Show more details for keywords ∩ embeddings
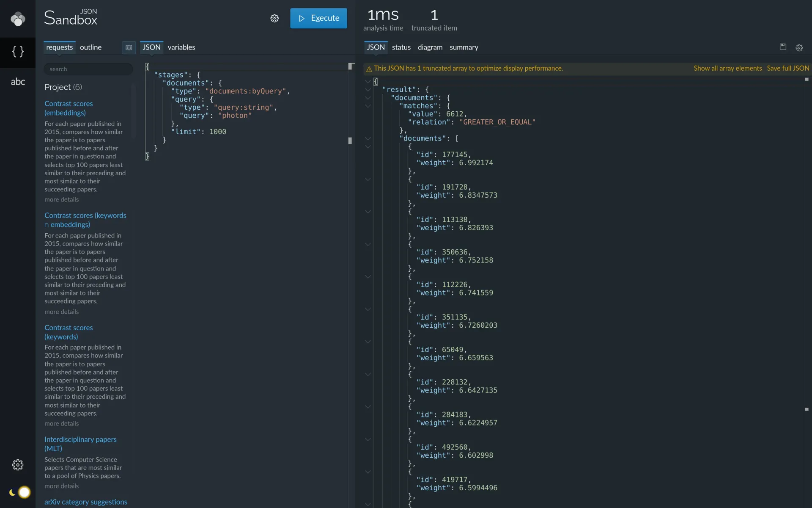The width and height of the screenshot is (812, 508). [x=61, y=312]
